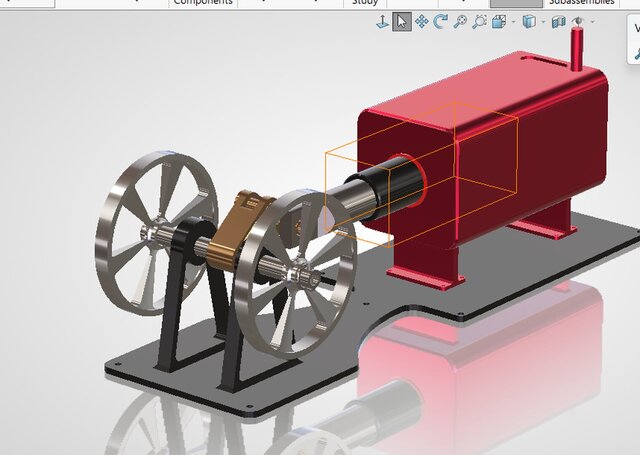Activate the Select arrow cursor tool
This screenshot has width=640, height=455.
[402, 22]
